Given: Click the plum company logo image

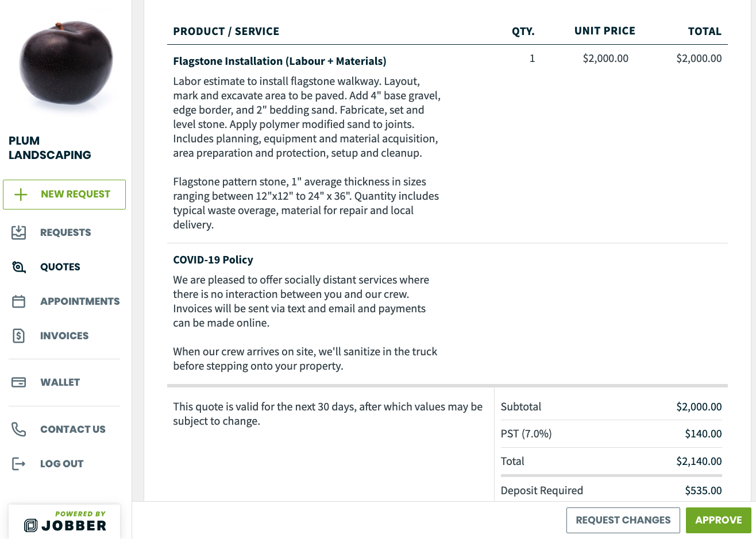Looking at the screenshot, I should pyautogui.click(x=65, y=63).
